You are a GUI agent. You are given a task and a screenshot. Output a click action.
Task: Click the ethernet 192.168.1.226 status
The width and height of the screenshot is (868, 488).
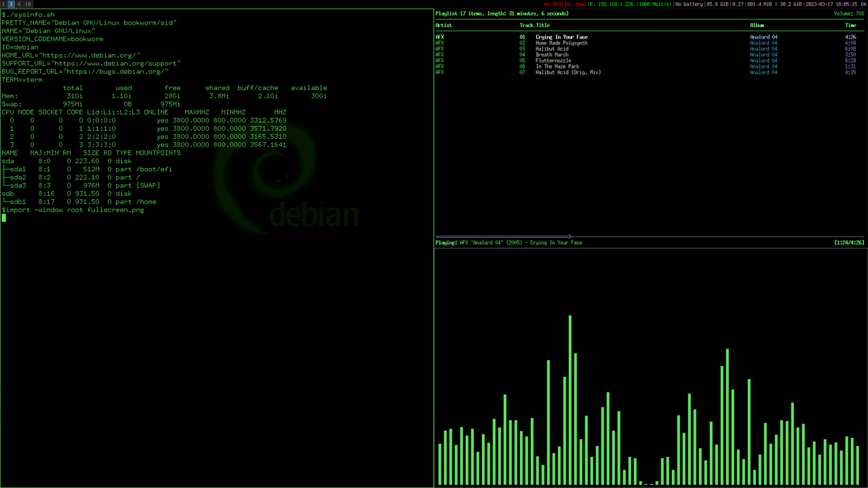631,4
